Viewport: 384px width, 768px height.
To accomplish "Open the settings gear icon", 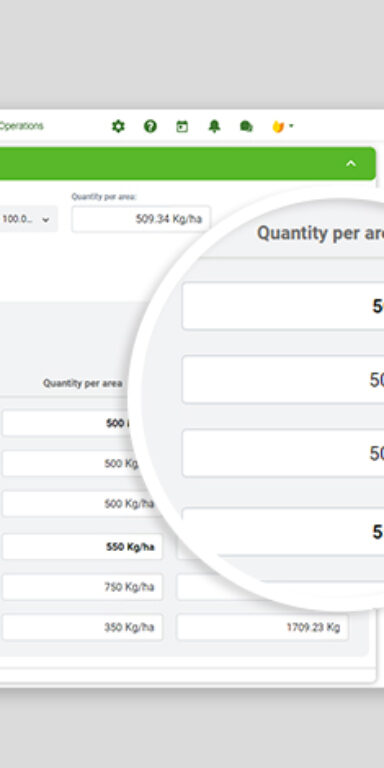I will (x=118, y=126).
